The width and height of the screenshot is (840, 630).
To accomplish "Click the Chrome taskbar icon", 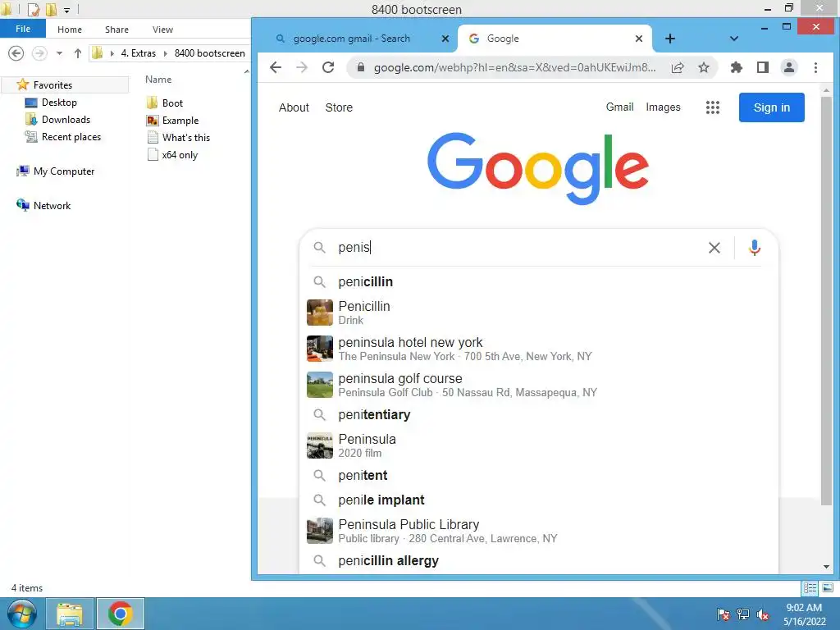I will point(120,614).
